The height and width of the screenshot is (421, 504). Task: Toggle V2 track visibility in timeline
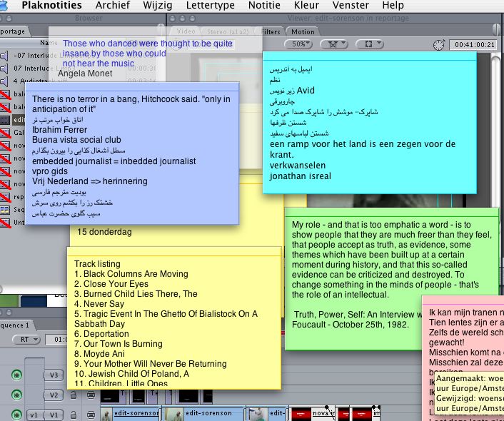coord(16,395)
